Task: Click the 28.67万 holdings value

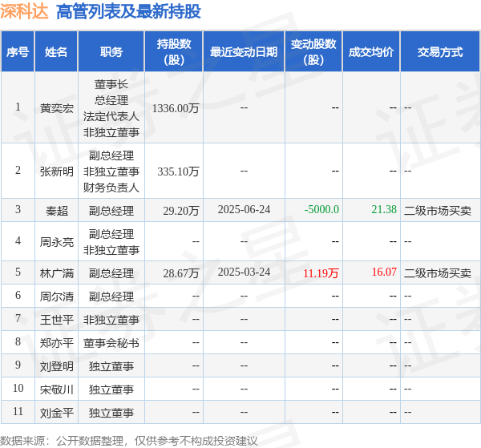Action: pos(181,273)
